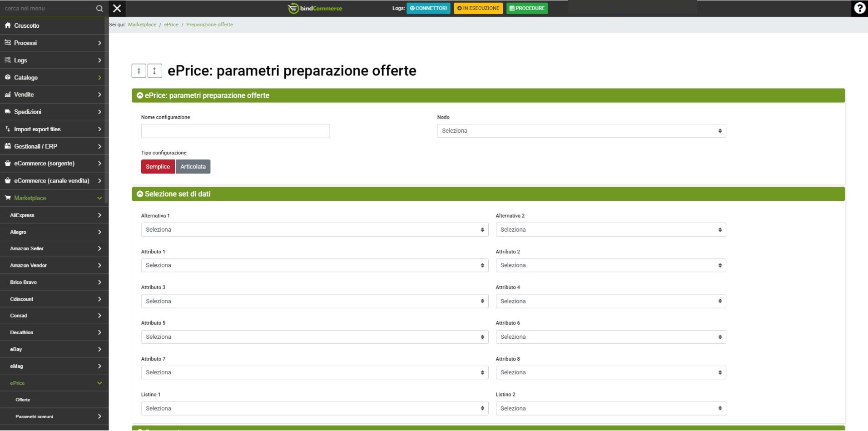
Task: Click the search magnifier icon in menu
Action: click(x=99, y=9)
